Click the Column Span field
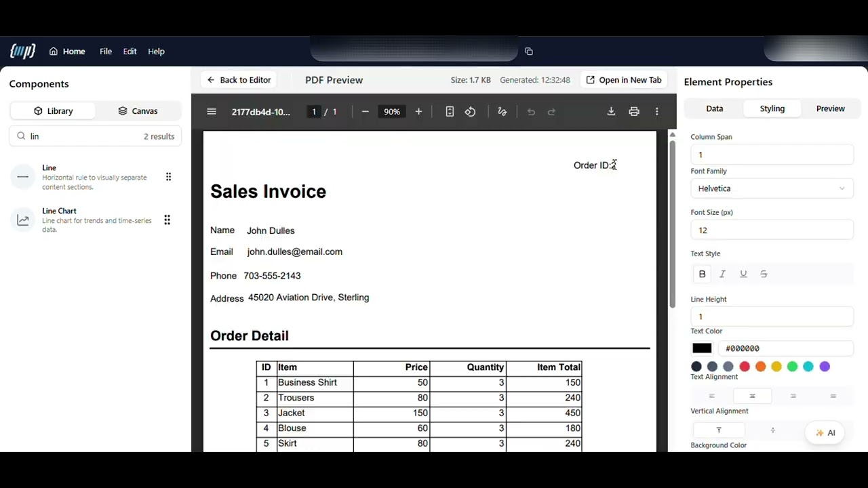 pyautogui.click(x=772, y=155)
